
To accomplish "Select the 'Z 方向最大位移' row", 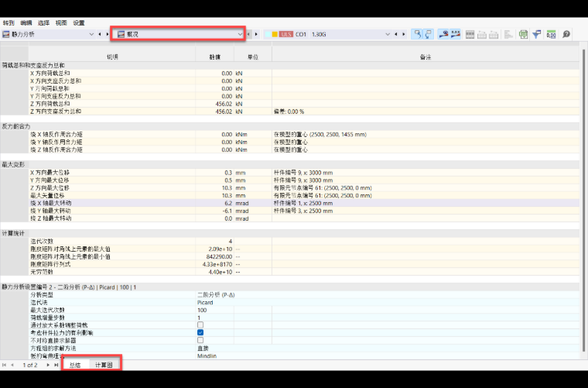I will (x=304, y=187).
